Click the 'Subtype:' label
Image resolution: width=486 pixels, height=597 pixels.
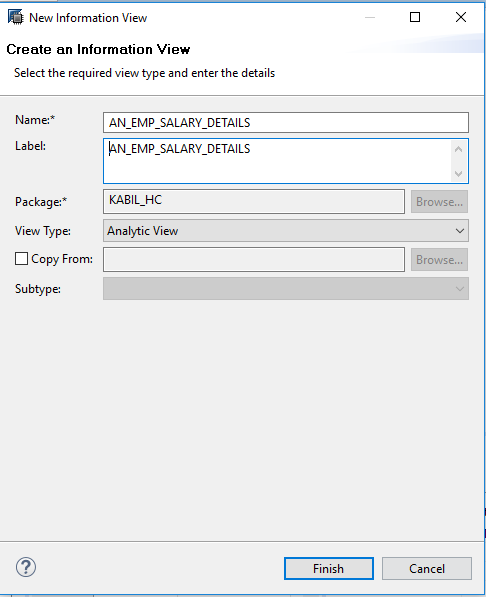click(x=38, y=289)
